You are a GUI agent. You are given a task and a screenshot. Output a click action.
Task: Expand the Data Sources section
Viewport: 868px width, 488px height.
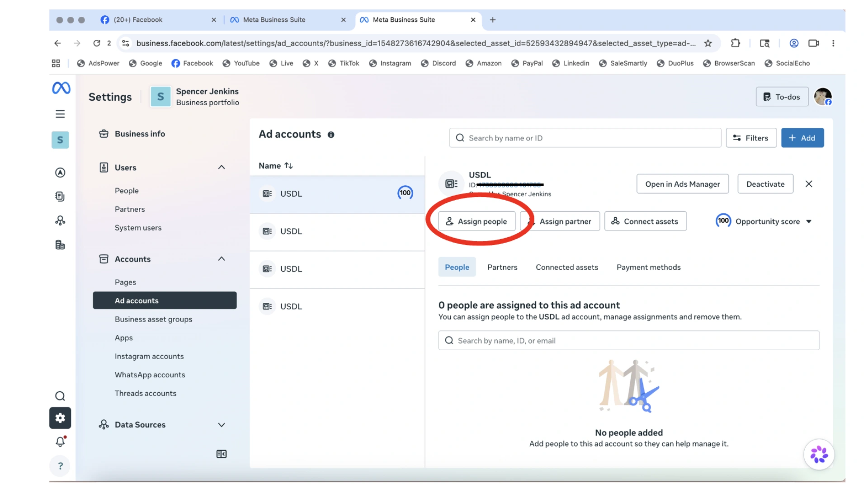(x=222, y=425)
